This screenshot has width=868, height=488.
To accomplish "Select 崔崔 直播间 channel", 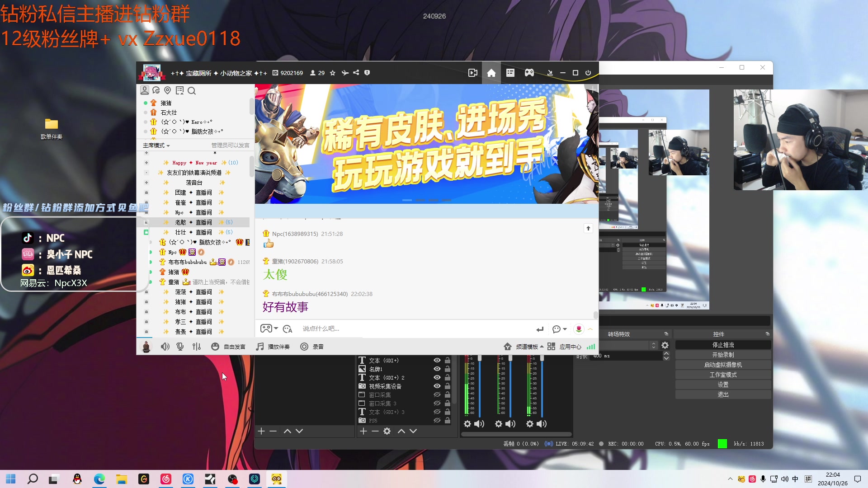I will tap(193, 202).
